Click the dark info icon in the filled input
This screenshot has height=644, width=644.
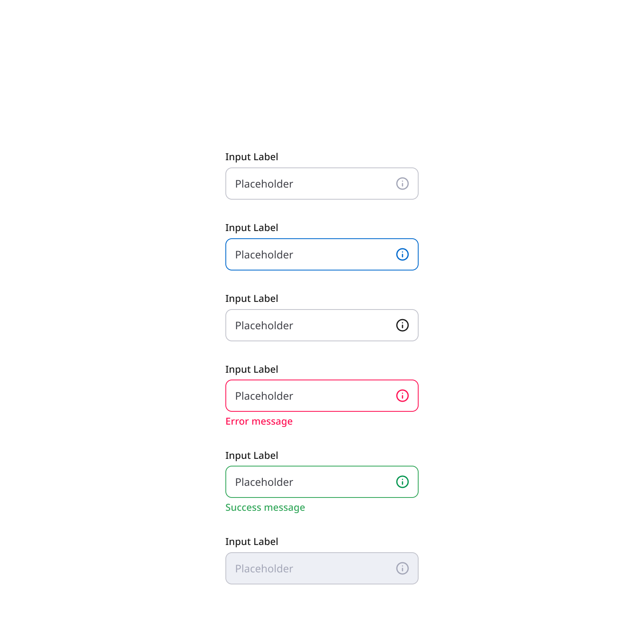coord(402,325)
